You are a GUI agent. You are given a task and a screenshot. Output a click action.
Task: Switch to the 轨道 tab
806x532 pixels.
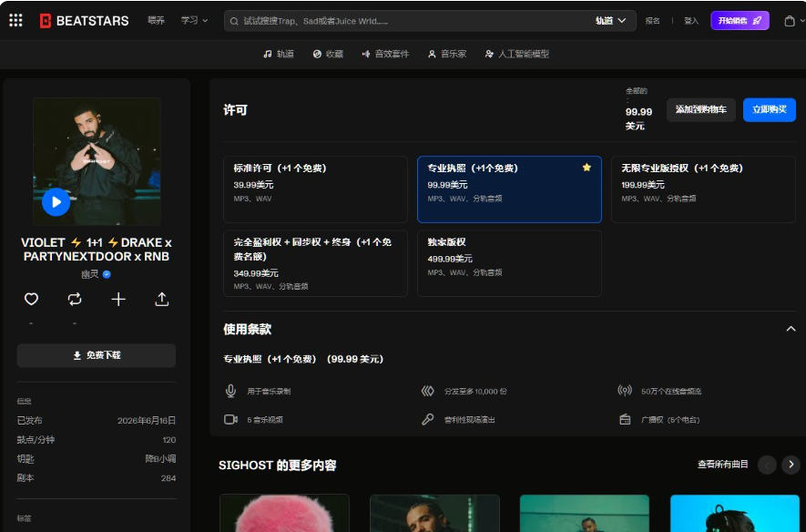pos(279,54)
